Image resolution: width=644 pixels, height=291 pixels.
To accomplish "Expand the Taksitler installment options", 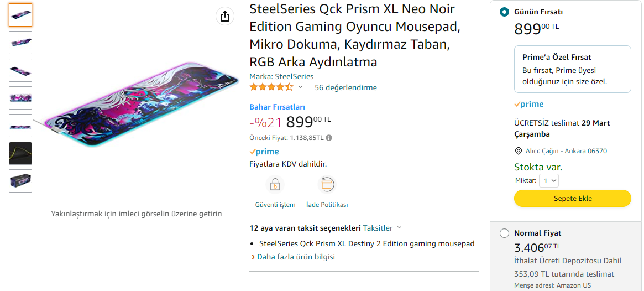I will [383, 228].
